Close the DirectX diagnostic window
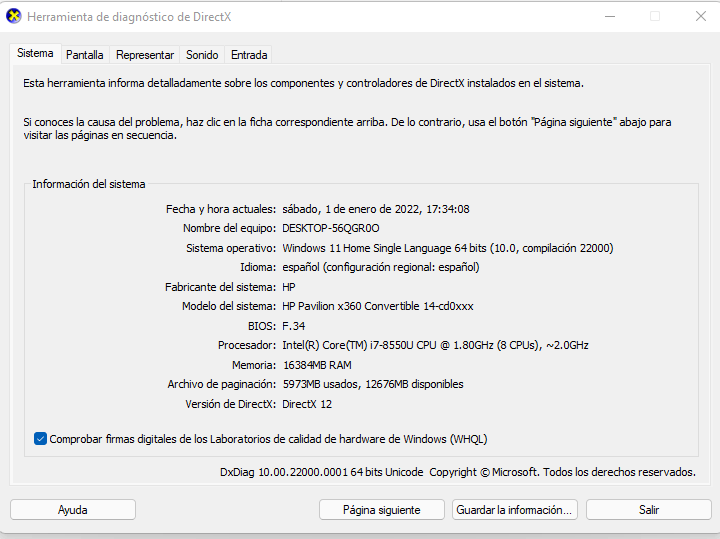This screenshot has height=539, width=720. pyautogui.click(x=701, y=17)
